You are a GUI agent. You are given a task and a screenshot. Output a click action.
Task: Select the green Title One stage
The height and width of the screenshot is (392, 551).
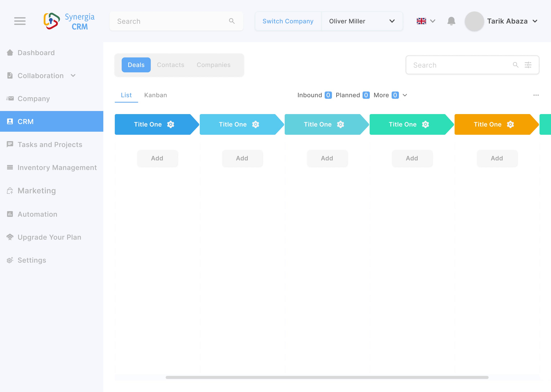[x=412, y=124]
